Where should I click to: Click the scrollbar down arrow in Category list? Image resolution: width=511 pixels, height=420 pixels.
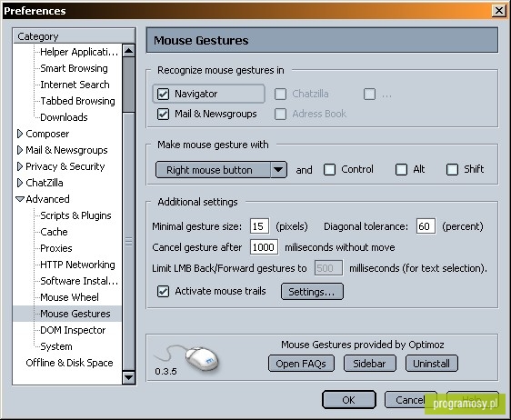point(129,378)
